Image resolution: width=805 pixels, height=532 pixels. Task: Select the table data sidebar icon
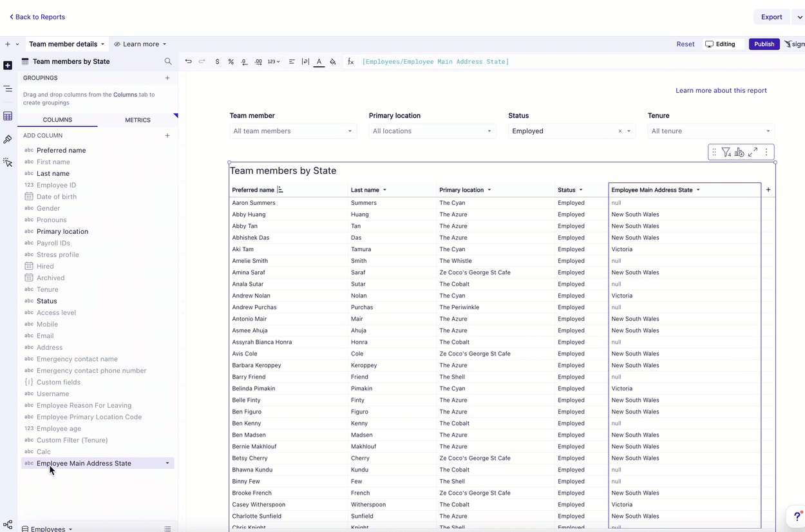point(8,117)
